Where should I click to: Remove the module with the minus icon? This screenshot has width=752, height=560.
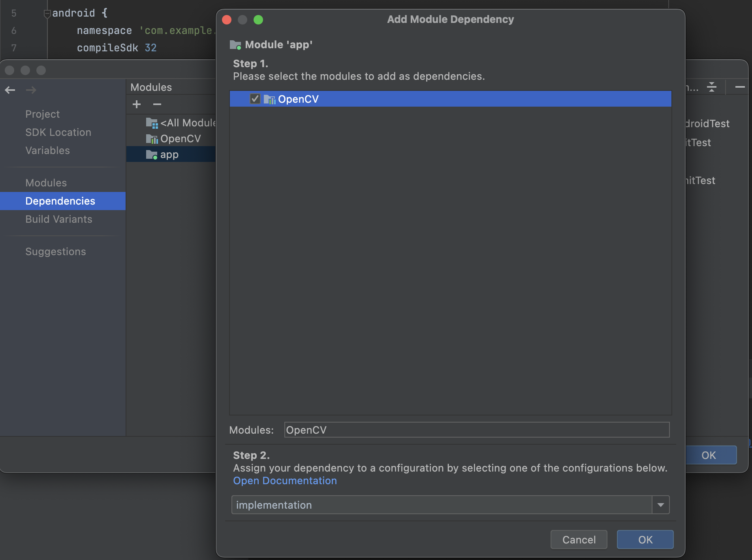coord(157,104)
